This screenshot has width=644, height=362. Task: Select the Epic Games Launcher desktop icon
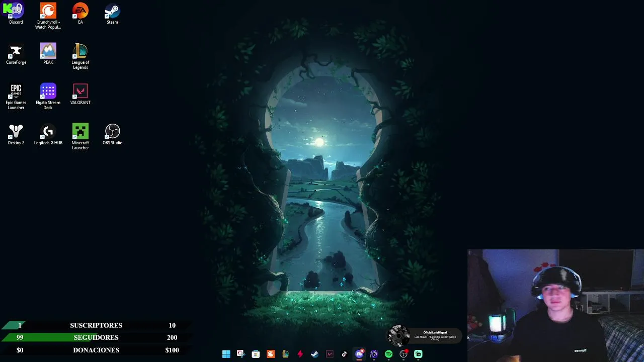click(16, 97)
